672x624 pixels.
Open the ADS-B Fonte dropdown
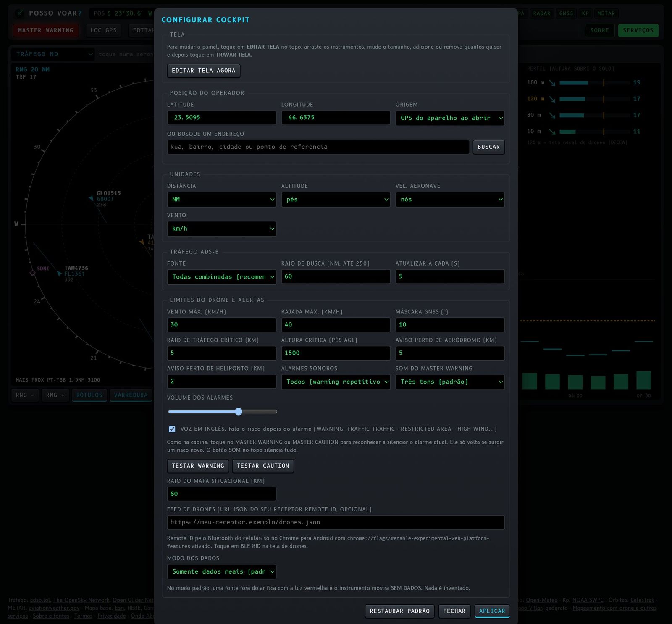click(x=222, y=277)
